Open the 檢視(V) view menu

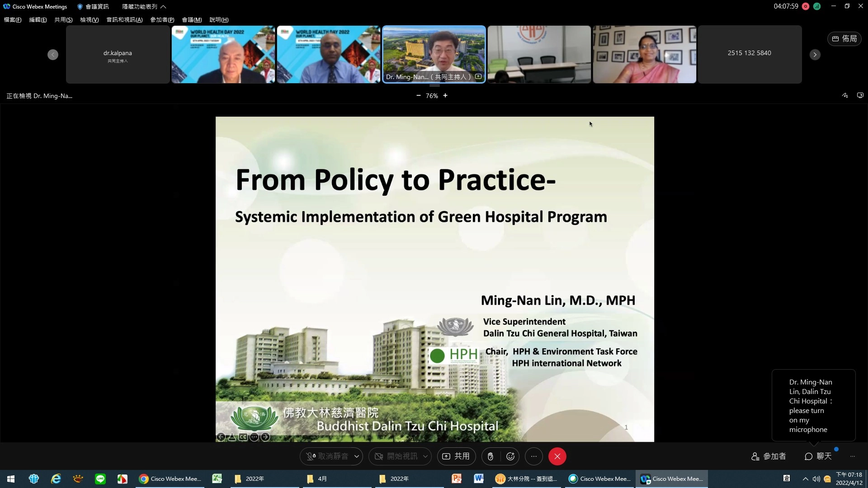point(89,20)
